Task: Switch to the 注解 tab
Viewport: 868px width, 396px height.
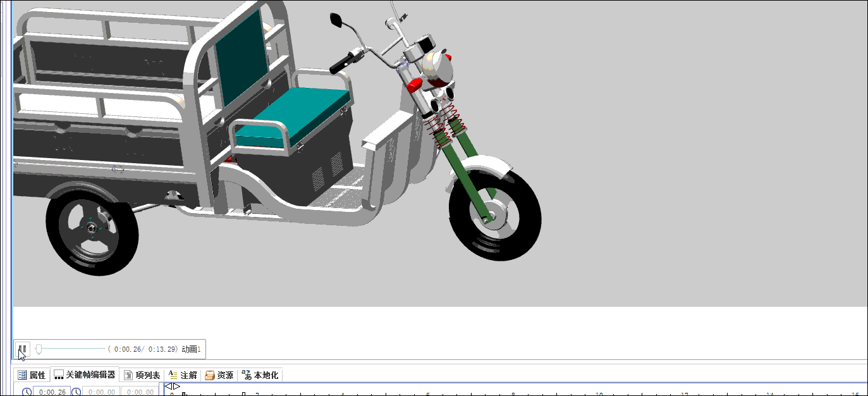Action: [183, 375]
